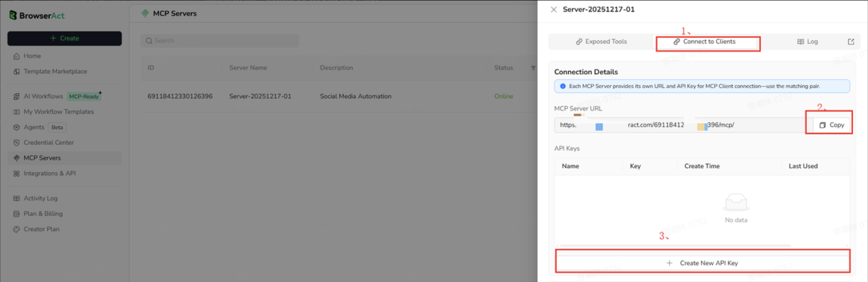Click the Status column header
This screenshot has height=282, width=868.
click(x=503, y=67)
